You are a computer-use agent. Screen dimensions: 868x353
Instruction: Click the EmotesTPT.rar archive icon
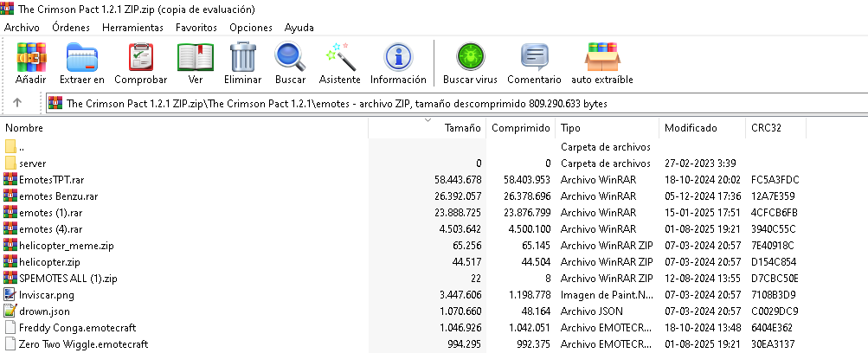10,180
